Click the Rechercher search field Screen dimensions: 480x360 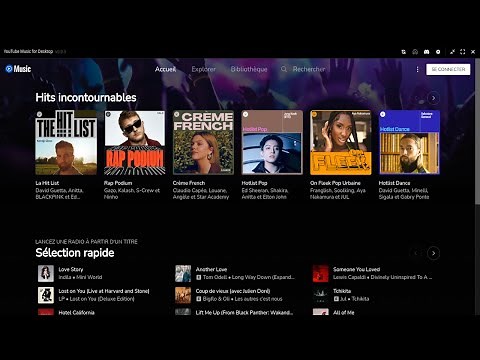(x=309, y=69)
